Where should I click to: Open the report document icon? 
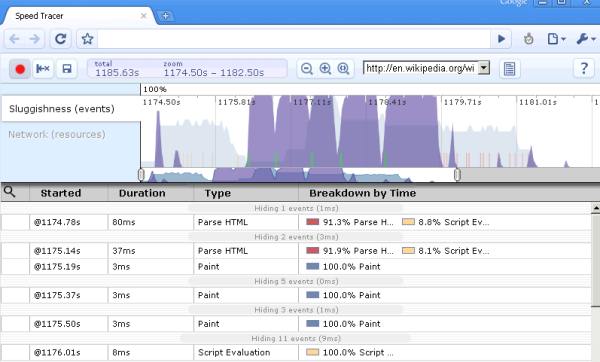[509, 69]
